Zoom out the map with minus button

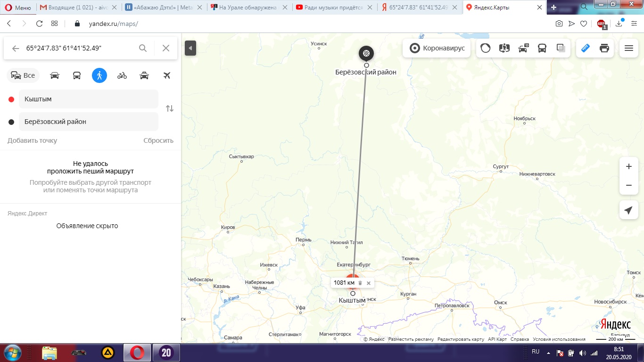[x=628, y=185]
